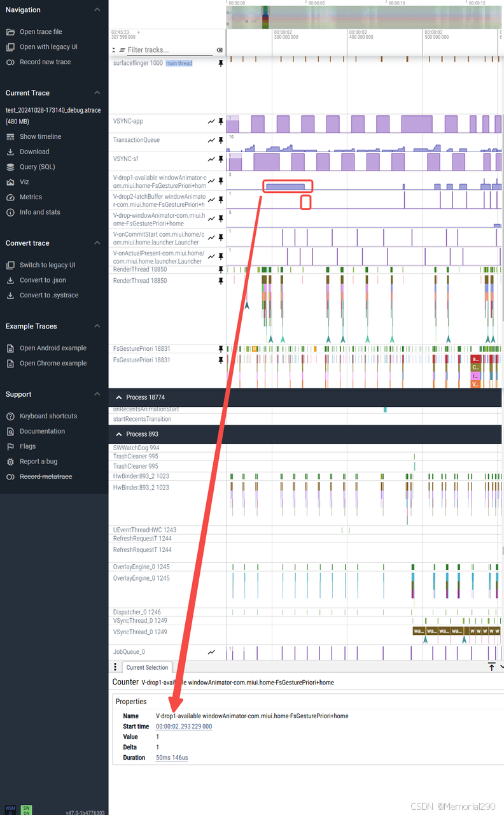Select Record new trace
Image resolution: width=504 pixels, height=815 pixels.
45,62
